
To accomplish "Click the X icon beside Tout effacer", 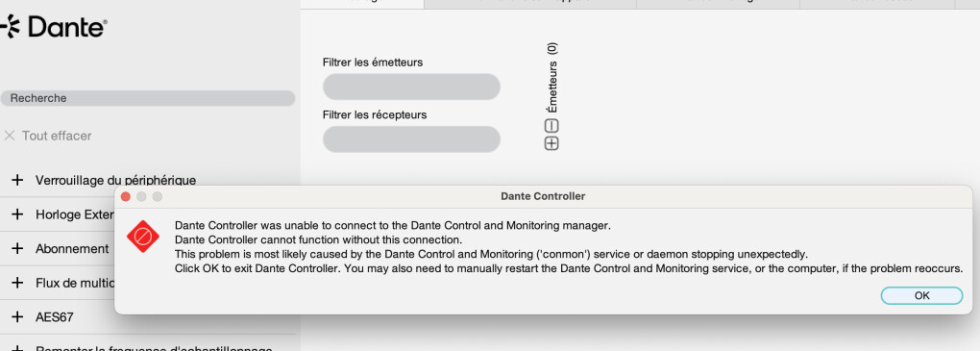I will point(10,136).
